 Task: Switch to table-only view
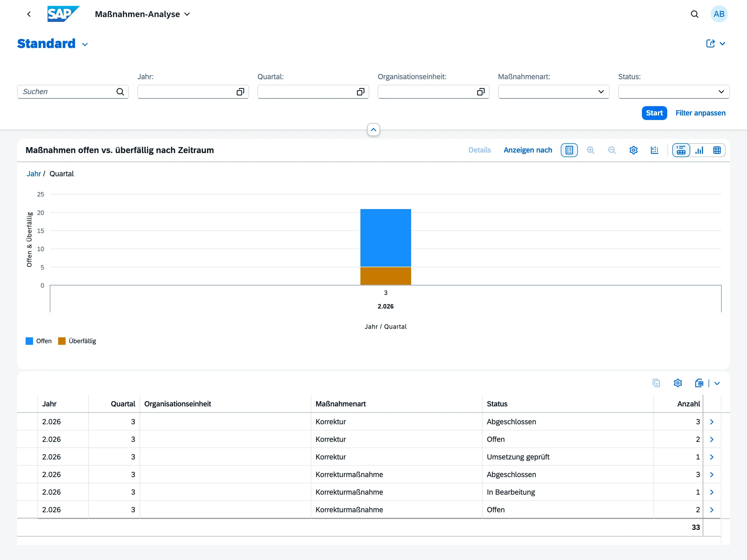tap(717, 150)
